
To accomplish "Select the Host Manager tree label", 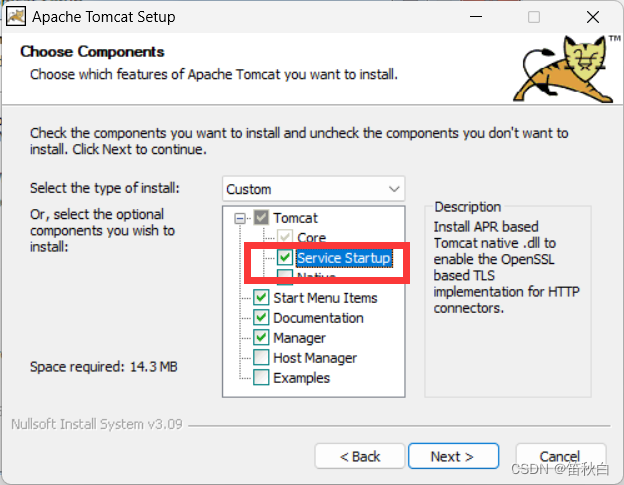I will coord(315,358).
